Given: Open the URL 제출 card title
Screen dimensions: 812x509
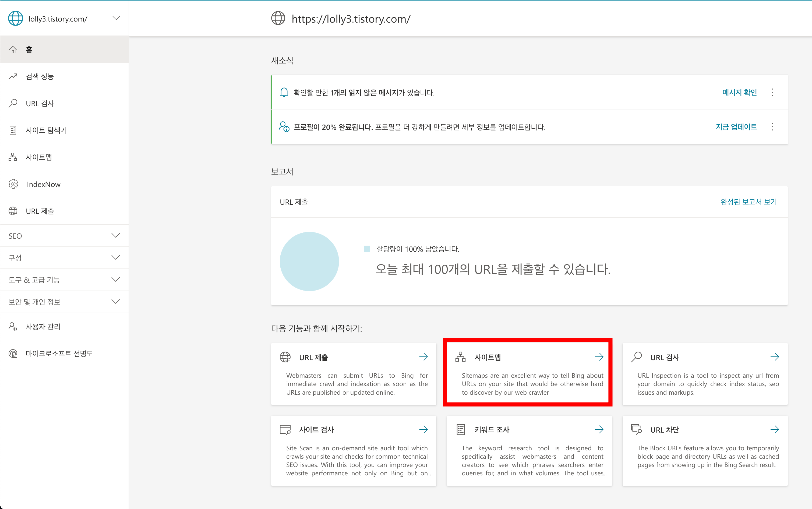Looking at the screenshot, I should (x=313, y=357).
